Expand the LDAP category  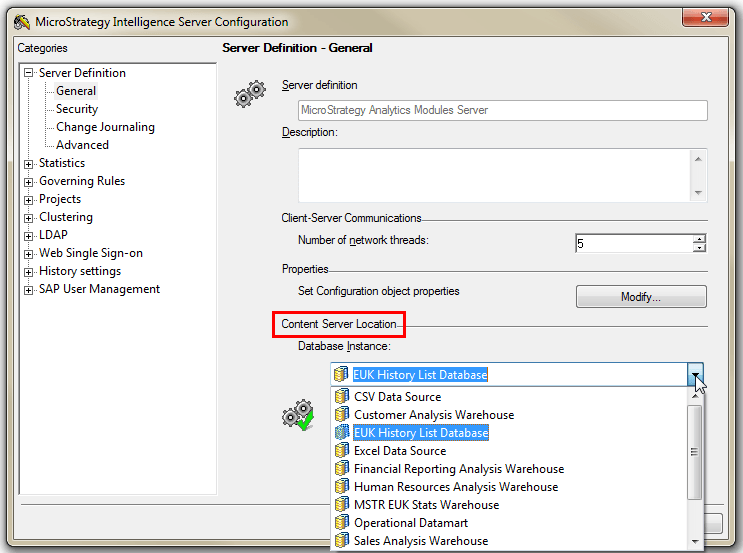[28, 236]
